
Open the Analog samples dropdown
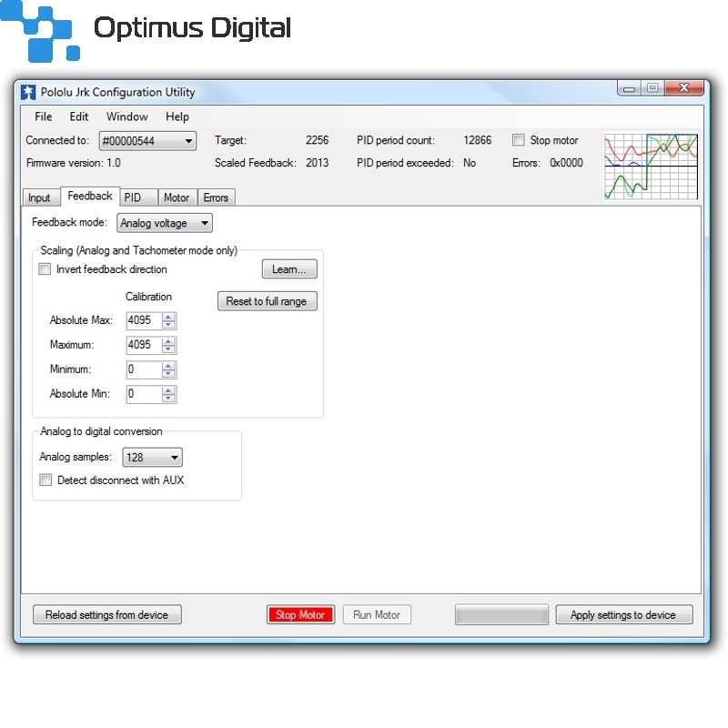152,457
